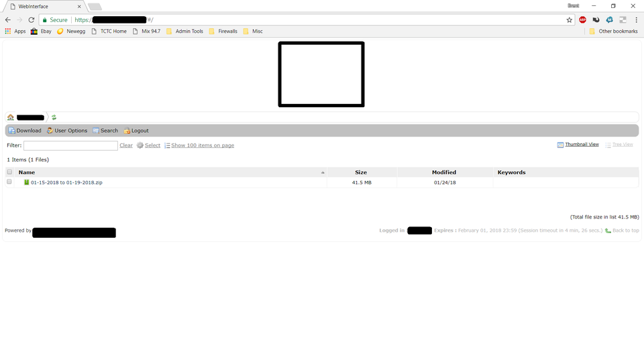Expand the Other bookmarks folder
Image resolution: width=644 pixels, height=345 pixels.
614,31
